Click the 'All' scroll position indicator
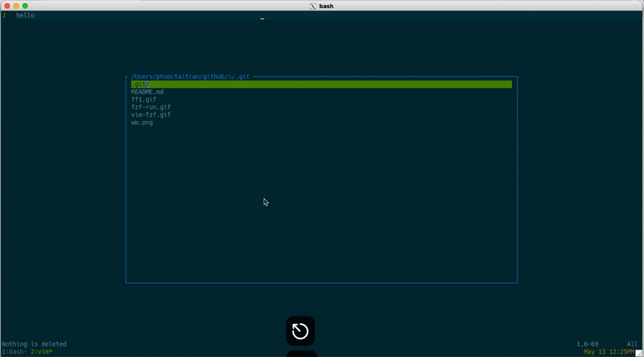 [632, 344]
